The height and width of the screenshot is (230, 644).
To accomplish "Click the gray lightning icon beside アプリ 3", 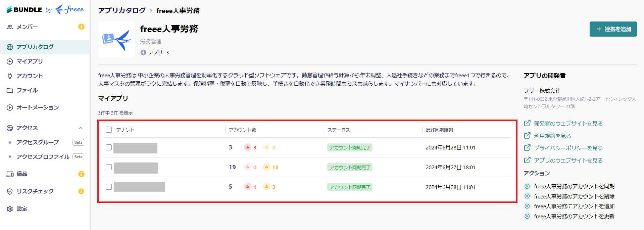I will coord(143,52).
